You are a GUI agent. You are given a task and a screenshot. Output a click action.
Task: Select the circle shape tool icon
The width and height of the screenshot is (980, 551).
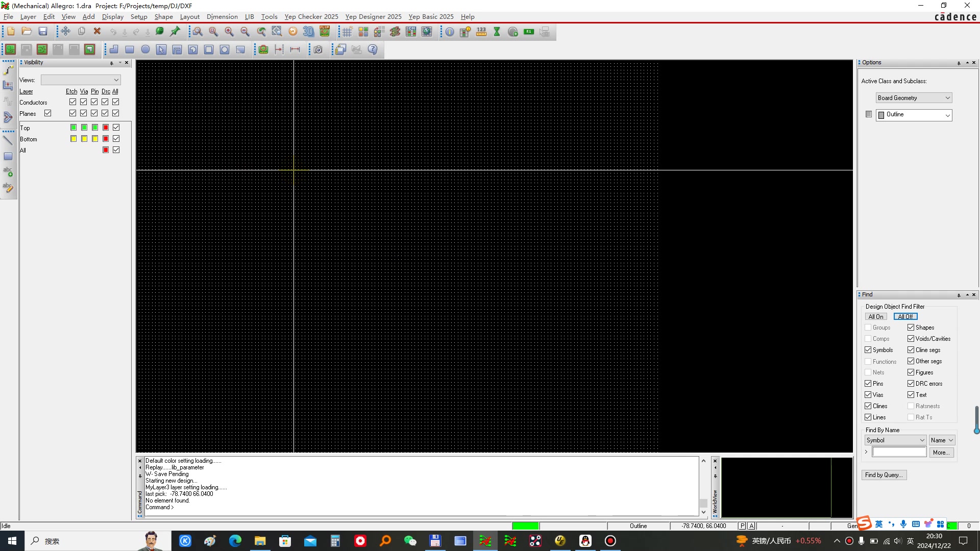click(145, 49)
